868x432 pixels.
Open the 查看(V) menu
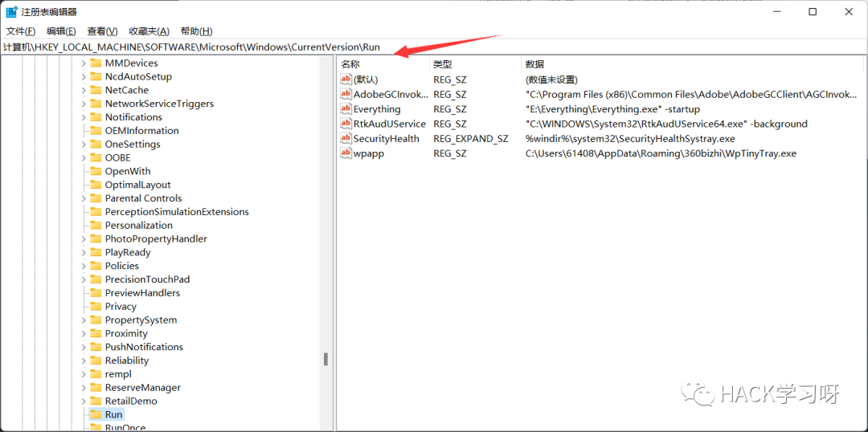point(102,31)
